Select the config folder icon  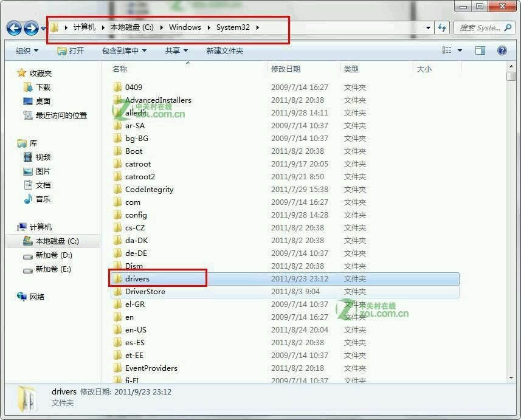pyautogui.click(x=117, y=215)
